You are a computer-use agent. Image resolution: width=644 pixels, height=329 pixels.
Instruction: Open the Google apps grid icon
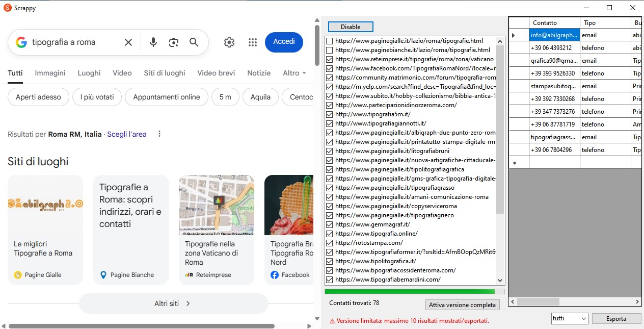(x=252, y=42)
